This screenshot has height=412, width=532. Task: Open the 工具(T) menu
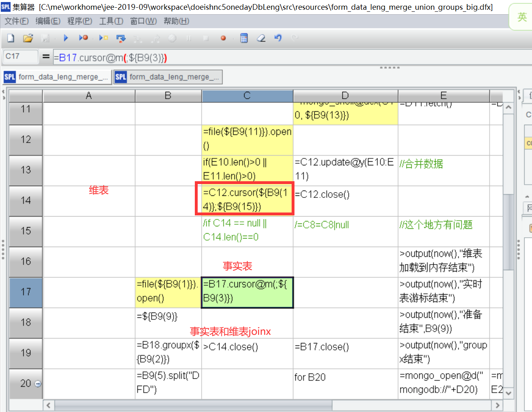111,21
